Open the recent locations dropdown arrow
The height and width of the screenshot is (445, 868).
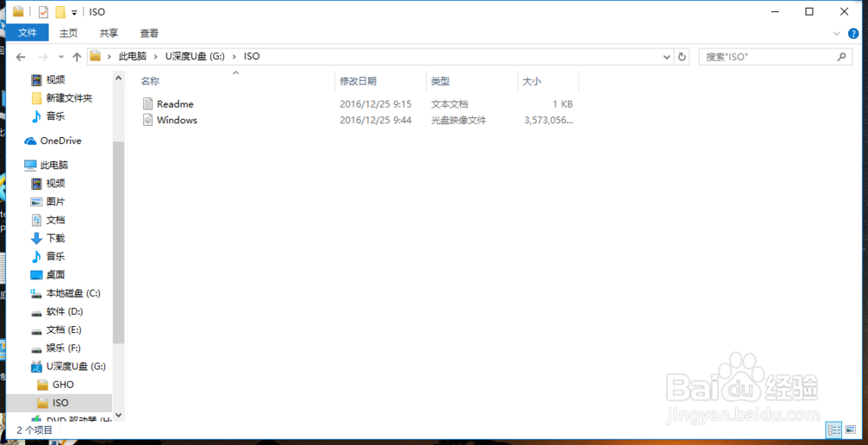(61, 56)
